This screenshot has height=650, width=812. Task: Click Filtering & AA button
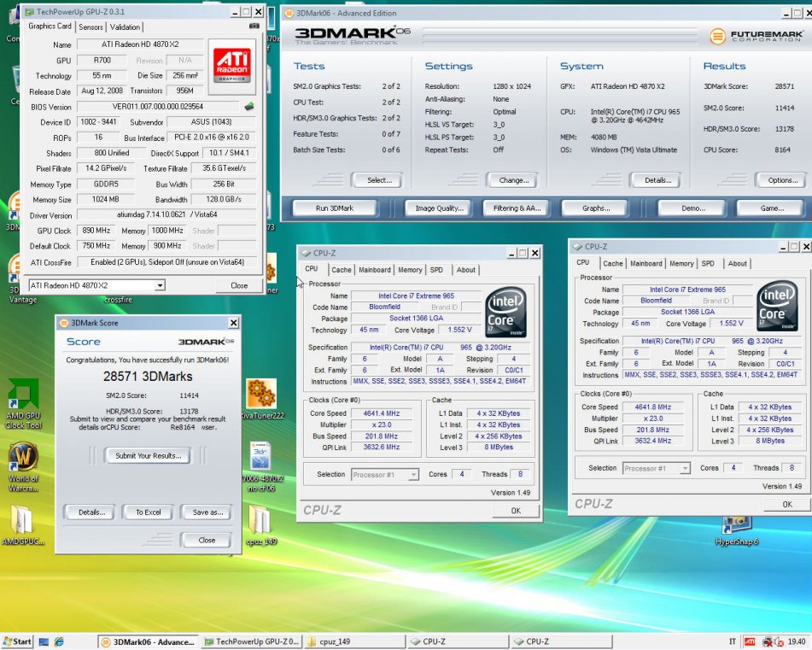[517, 208]
